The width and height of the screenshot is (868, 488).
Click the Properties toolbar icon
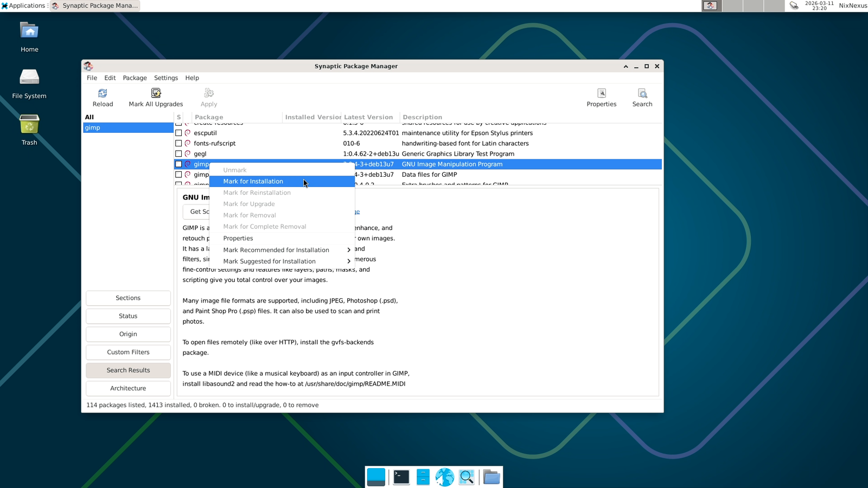[x=601, y=98]
